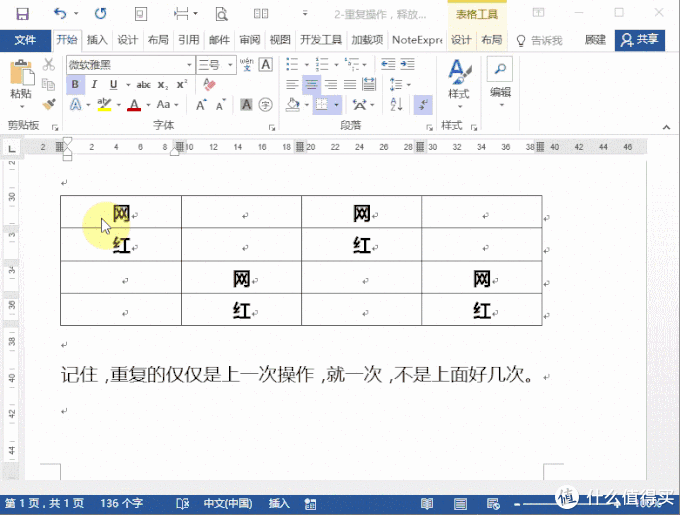Toggle Italic formatting
The height and width of the screenshot is (515, 680).
(x=94, y=85)
